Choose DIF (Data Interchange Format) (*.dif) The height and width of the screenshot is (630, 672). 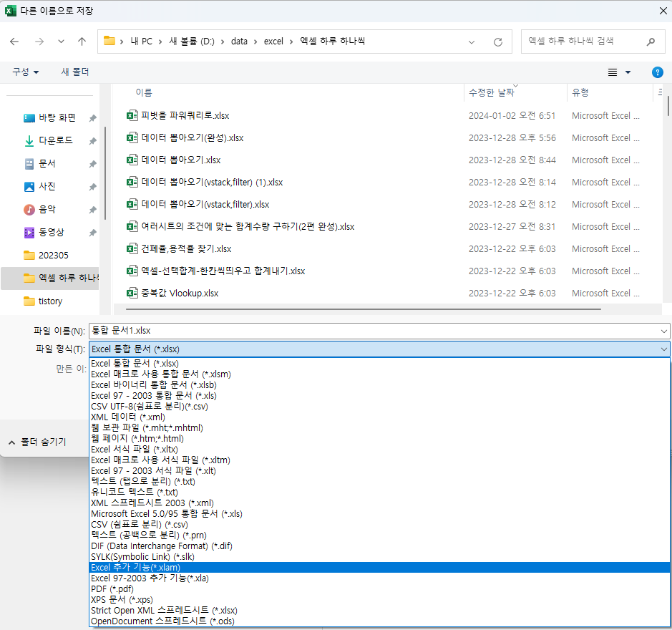point(379,546)
